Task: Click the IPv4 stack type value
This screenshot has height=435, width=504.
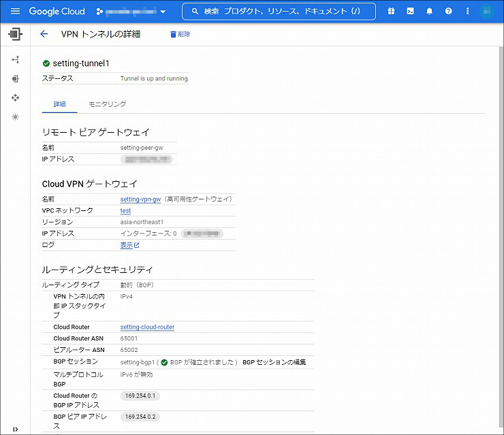Action: (x=126, y=296)
